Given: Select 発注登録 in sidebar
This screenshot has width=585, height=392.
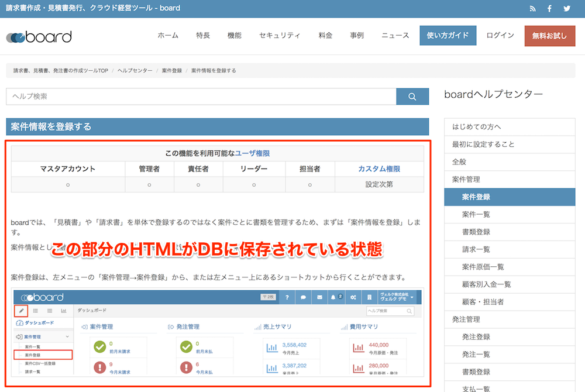Looking at the screenshot, I should pyautogui.click(x=510, y=337).
